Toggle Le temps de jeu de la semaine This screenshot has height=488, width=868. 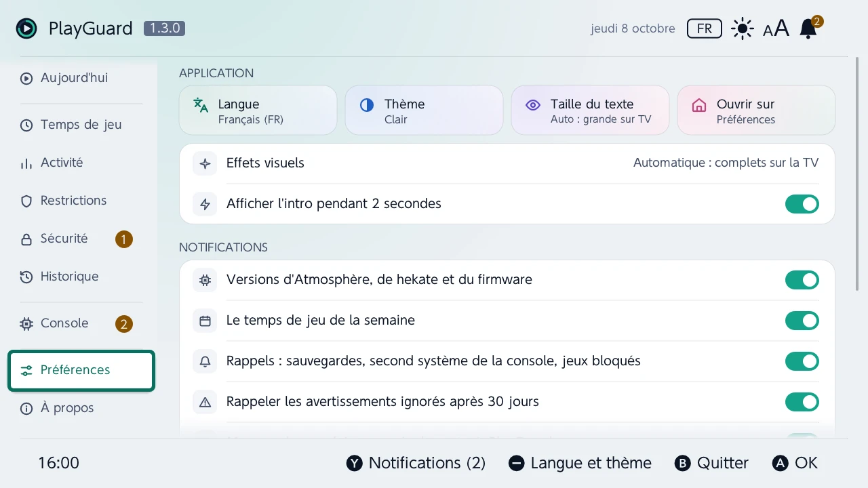802,321
